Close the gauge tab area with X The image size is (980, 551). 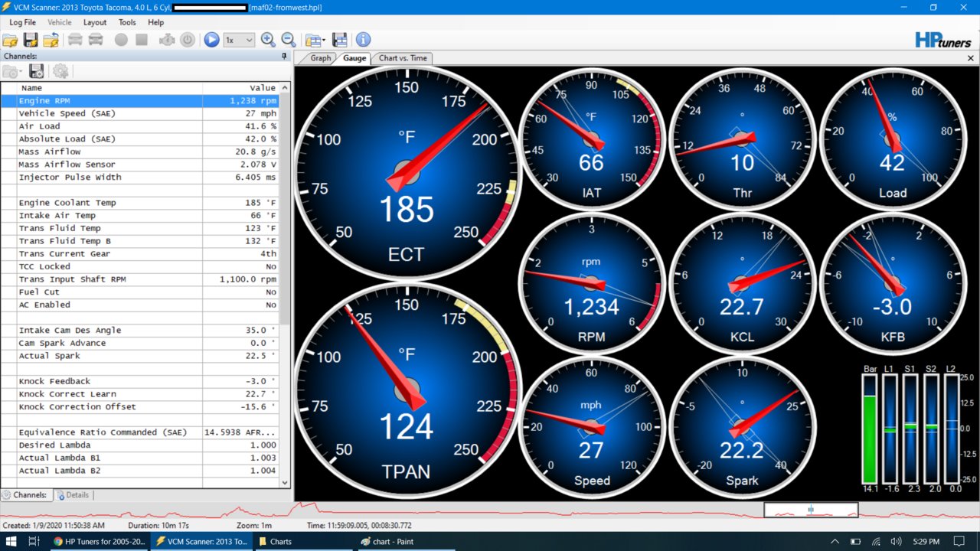(x=971, y=58)
